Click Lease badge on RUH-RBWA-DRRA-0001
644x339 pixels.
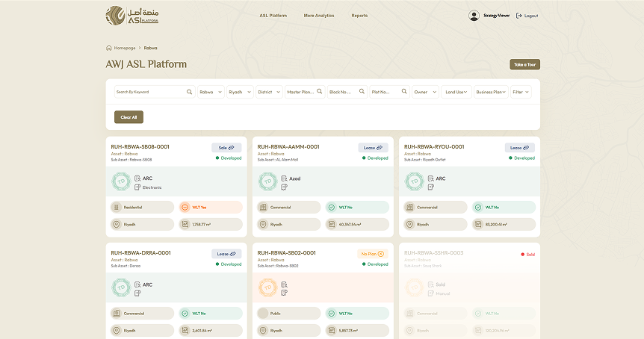pos(226,254)
